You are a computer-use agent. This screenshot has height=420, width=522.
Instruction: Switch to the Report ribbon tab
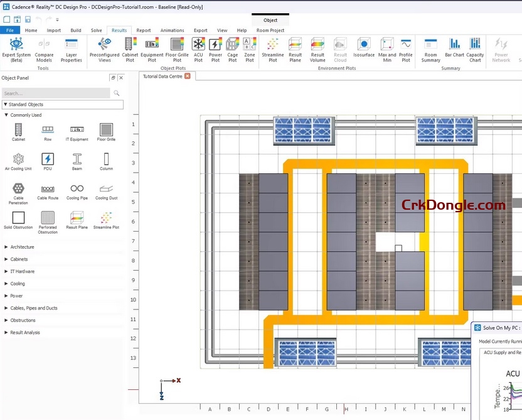144,30
